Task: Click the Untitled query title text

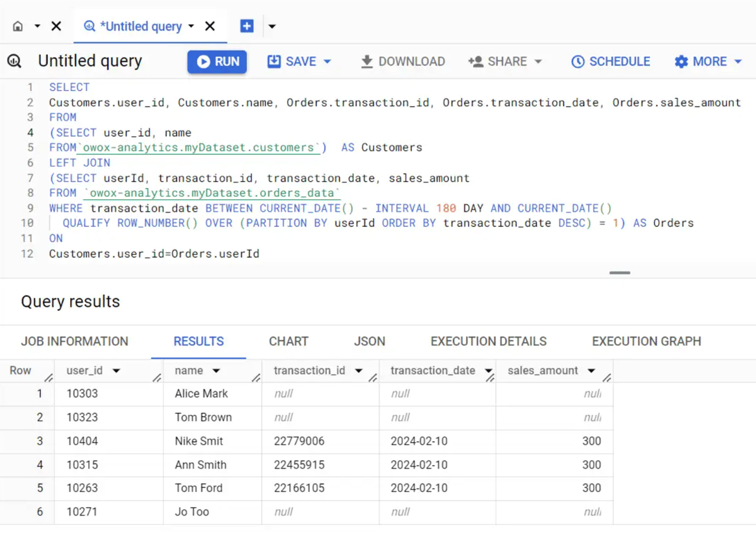Action: coord(90,61)
